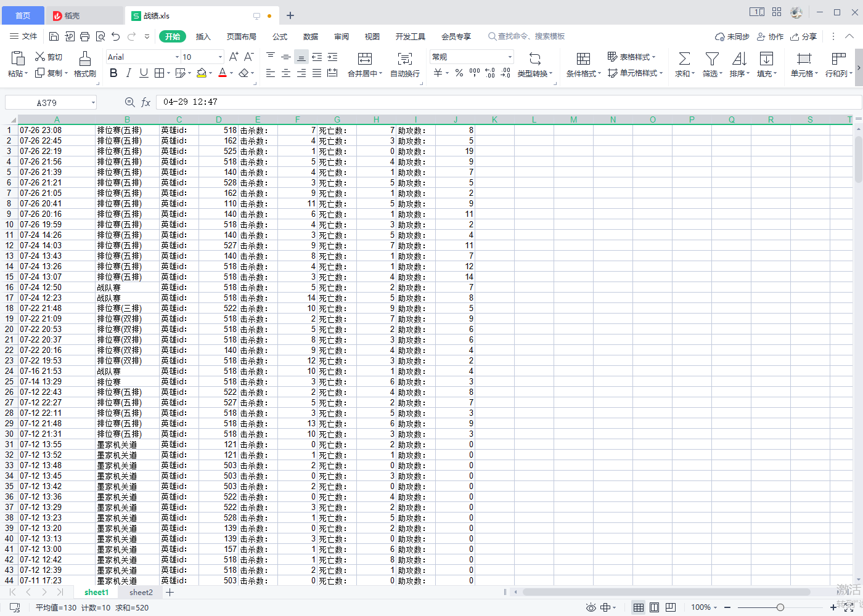Click the Merge and Center (合并居中) icon
Image resolution: width=863 pixels, height=616 pixels.
[x=365, y=59]
